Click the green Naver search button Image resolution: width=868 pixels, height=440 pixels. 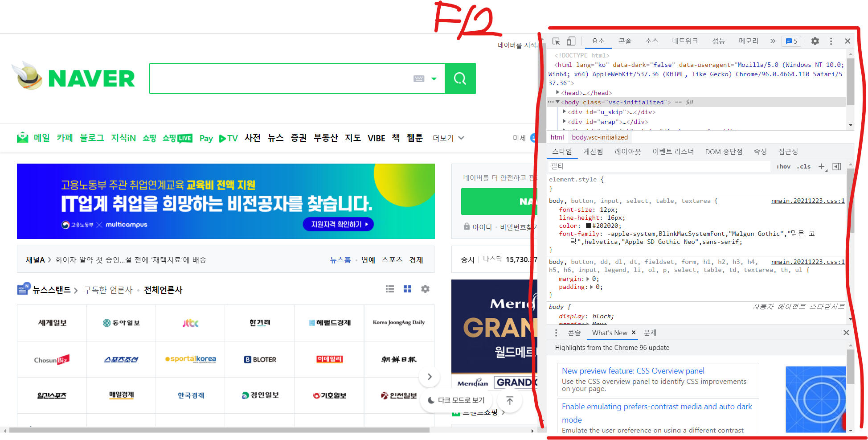(x=460, y=78)
